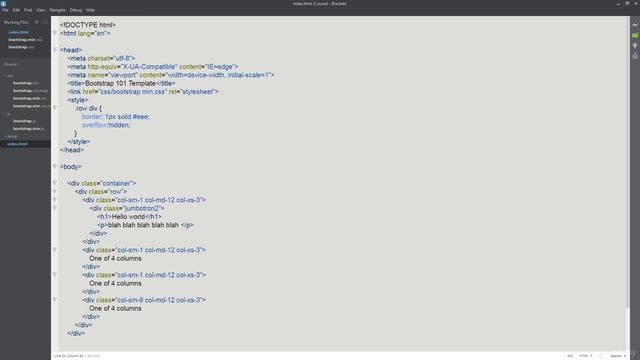
Task: Open Working Files settings gear icon
Action: point(36,22)
